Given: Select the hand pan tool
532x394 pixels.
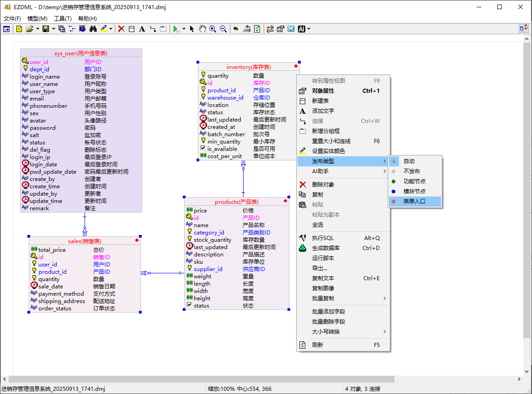Looking at the screenshot, I should click(x=202, y=29).
